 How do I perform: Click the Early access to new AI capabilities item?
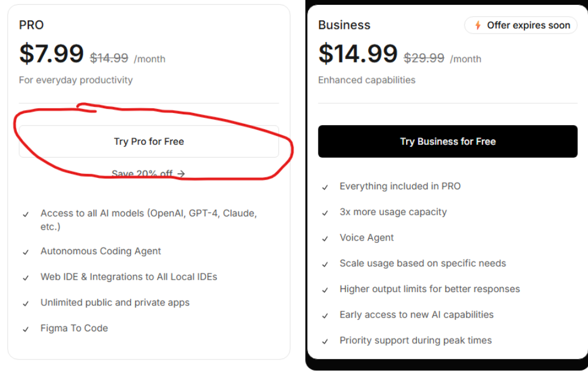(417, 314)
